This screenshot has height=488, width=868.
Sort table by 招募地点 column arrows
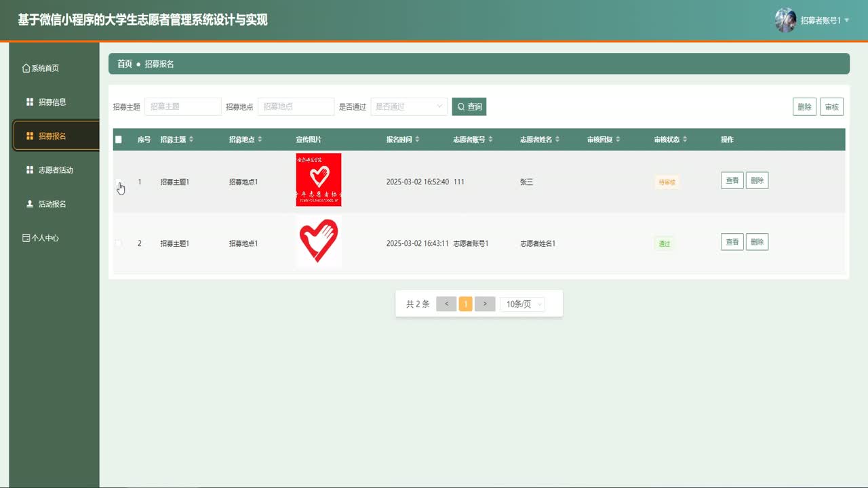click(x=260, y=140)
